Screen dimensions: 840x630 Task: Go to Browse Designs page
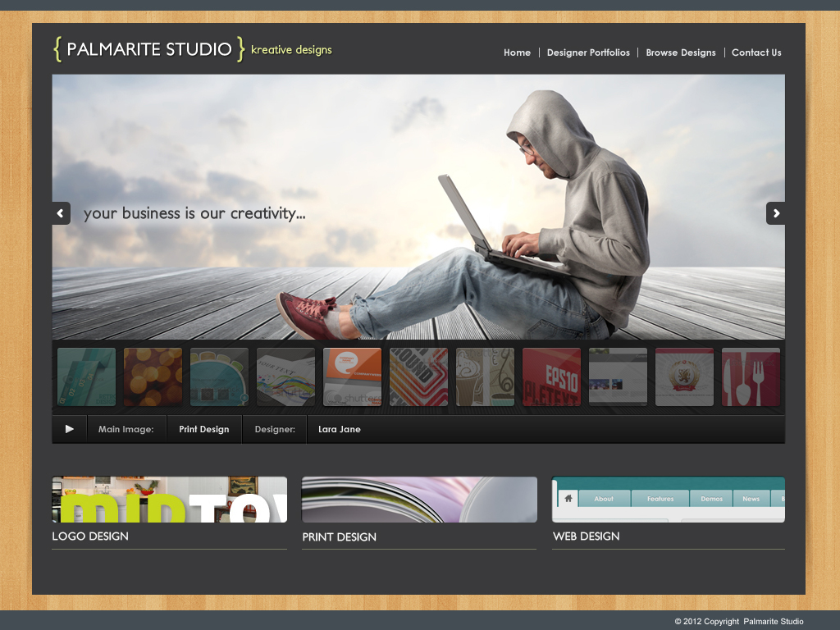680,52
